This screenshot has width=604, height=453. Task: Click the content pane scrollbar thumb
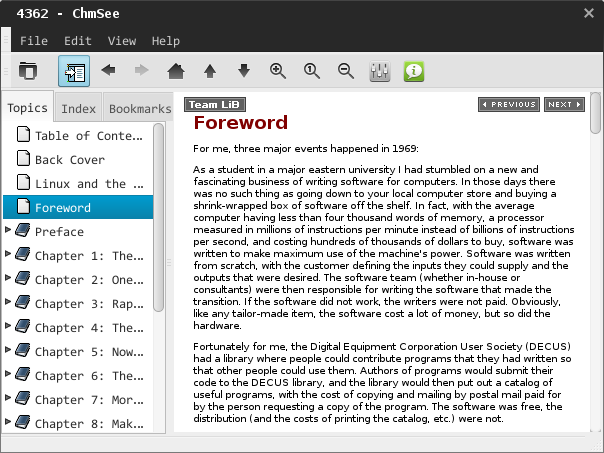pos(596,113)
